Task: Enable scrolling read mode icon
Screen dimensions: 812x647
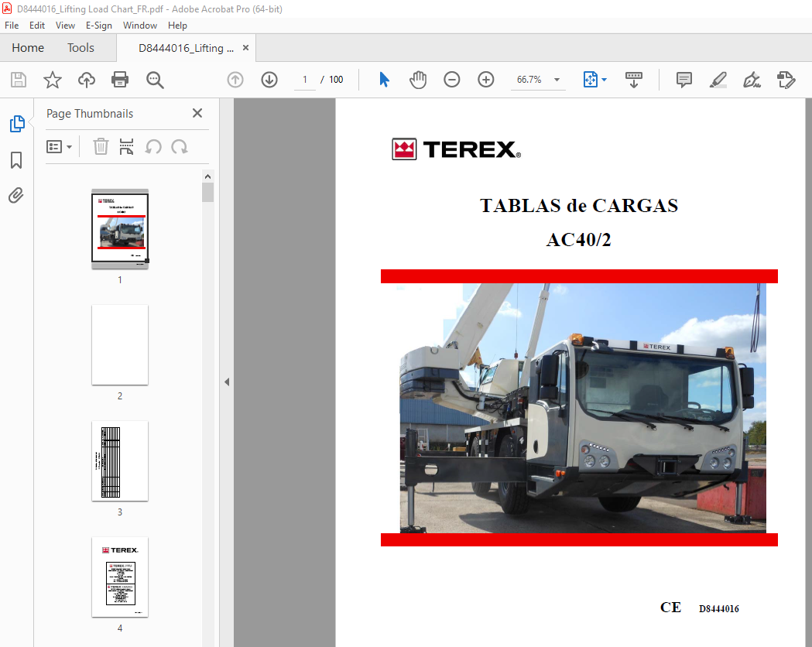Action: [x=634, y=80]
